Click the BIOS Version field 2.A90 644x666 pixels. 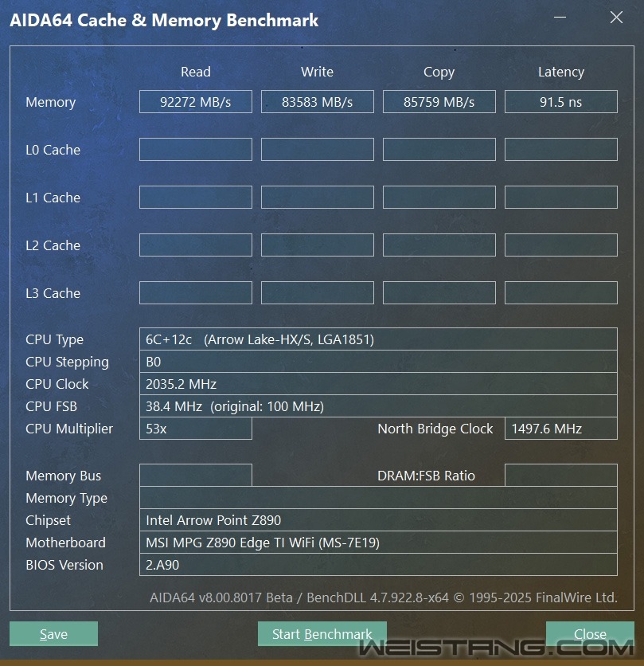(377, 565)
